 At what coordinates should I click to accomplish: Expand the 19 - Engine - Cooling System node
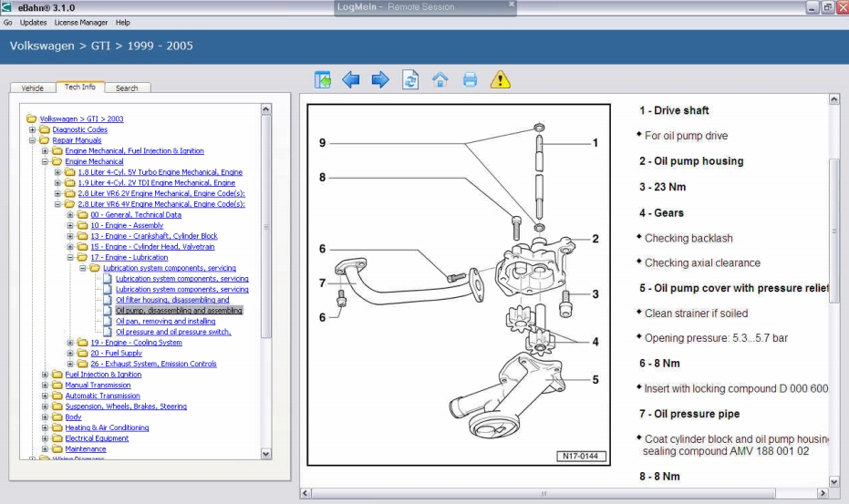click(71, 343)
